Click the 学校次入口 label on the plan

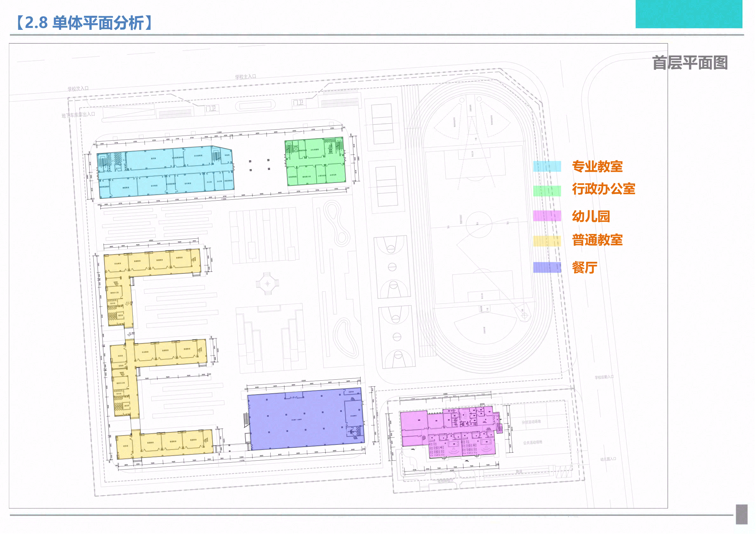78,89
